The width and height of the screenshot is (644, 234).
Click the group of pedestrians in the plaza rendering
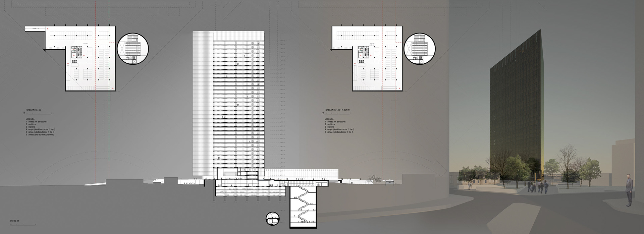click(538, 187)
